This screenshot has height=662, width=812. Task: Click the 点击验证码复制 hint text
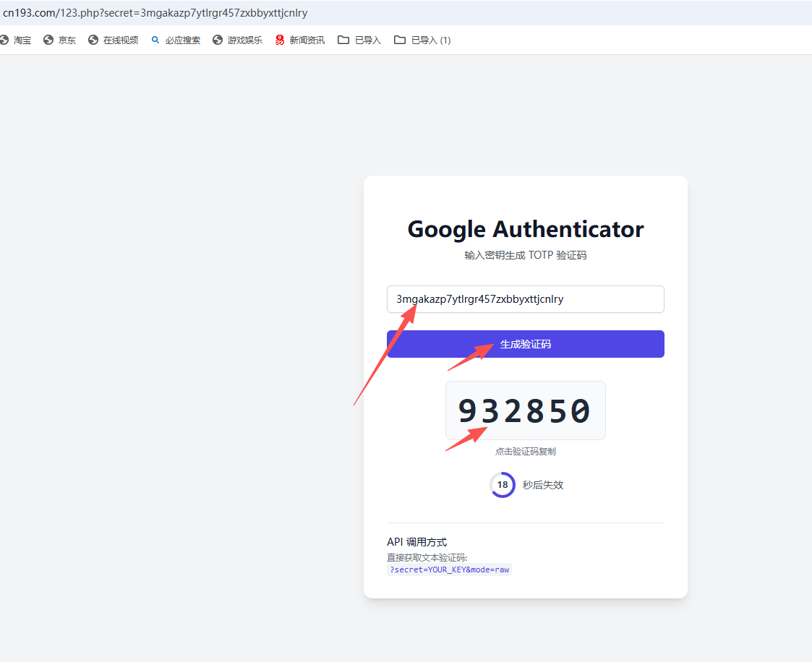(x=525, y=452)
